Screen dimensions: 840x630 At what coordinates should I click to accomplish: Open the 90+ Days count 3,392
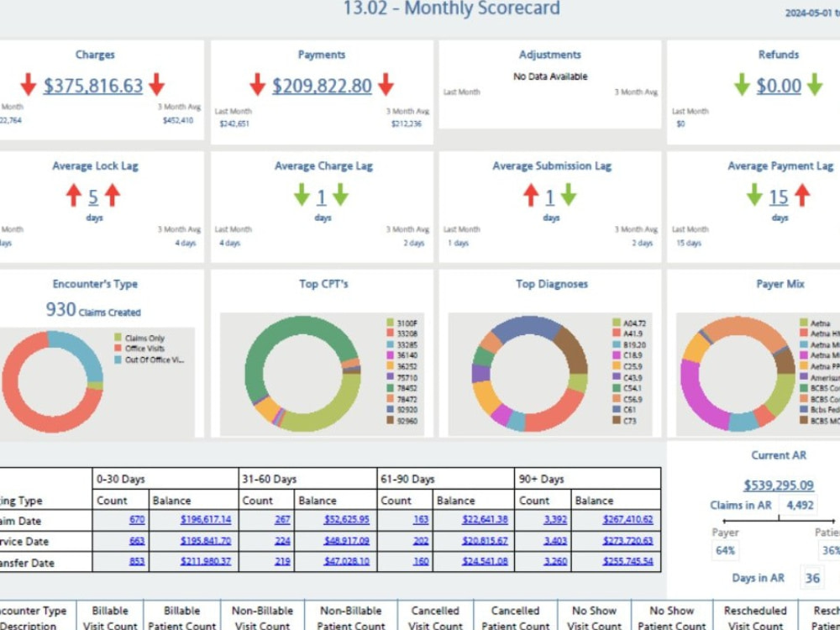click(555, 520)
